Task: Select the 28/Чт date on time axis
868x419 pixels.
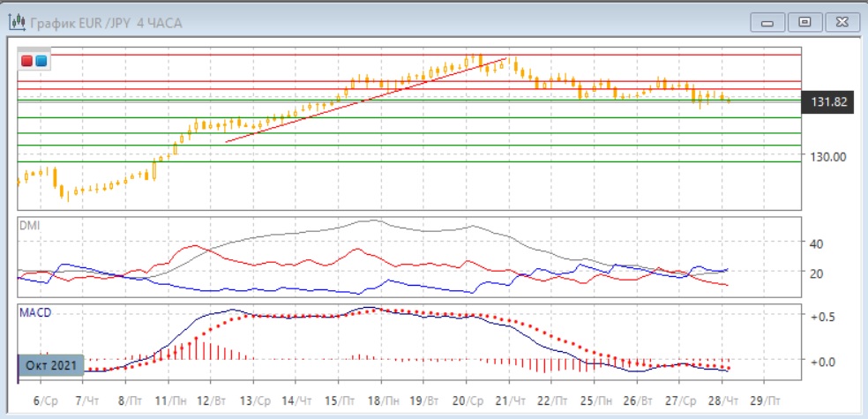Action: click(723, 399)
